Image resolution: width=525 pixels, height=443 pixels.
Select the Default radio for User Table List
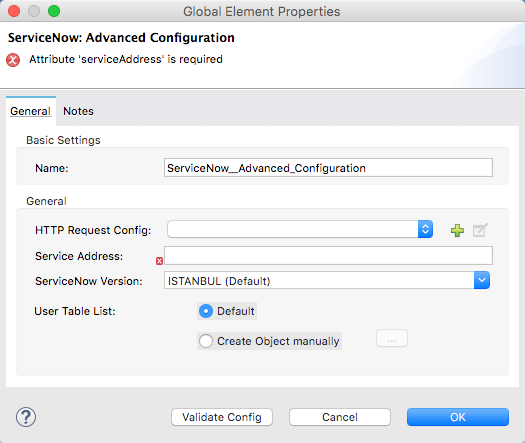tap(206, 311)
